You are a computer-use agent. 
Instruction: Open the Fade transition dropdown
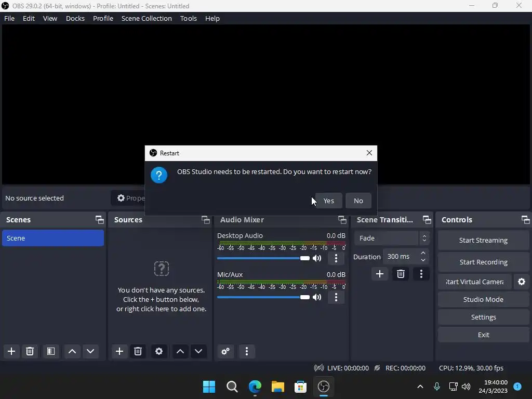click(x=392, y=238)
